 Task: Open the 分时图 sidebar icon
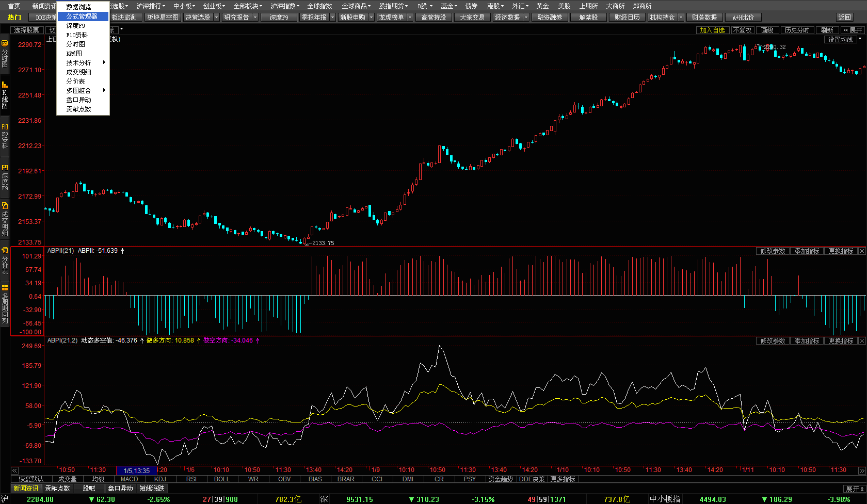pos(5,54)
